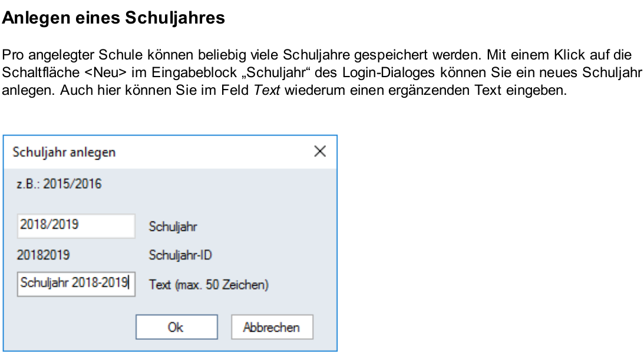Click the italic word Text in the paragraph
Viewport: 644px width, 354px height.
pyautogui.click(x=267, y=90)
